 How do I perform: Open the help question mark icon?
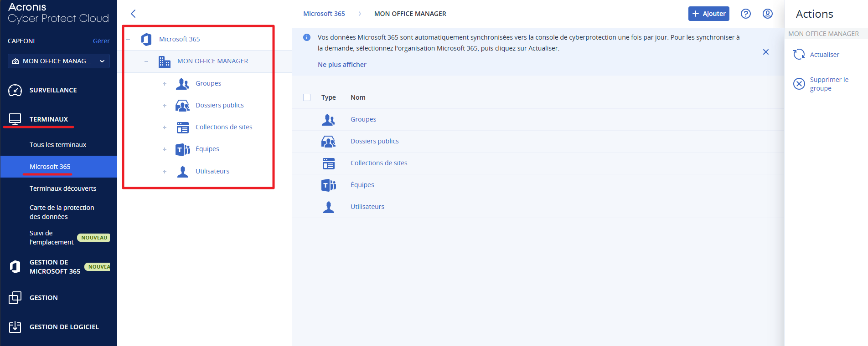746,14
